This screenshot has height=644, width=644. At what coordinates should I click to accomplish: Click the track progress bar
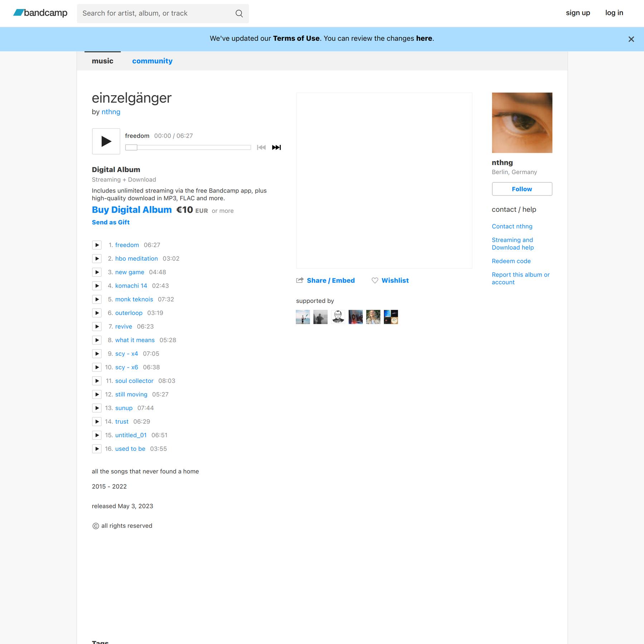click(188, 147)
